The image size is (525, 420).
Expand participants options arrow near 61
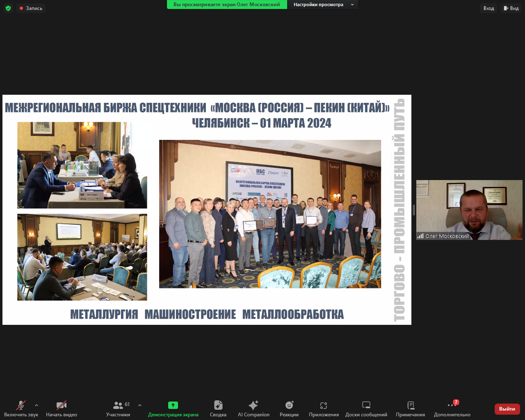tap(140, 405)
